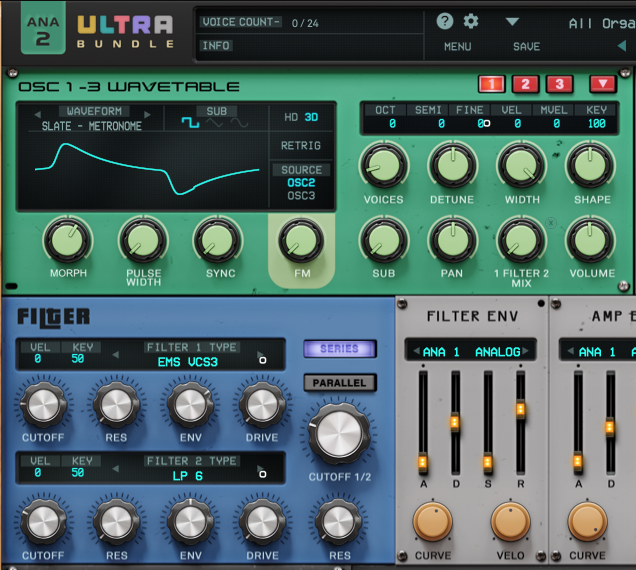636x570 pixels.
Task: Open EMS VCS3 filter type list
Action: (x=188, y=361)
